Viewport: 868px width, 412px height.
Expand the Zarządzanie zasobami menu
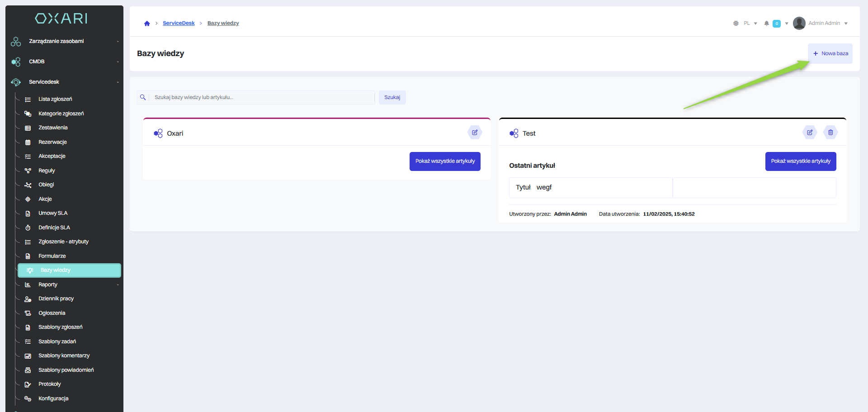pos(64,41)
